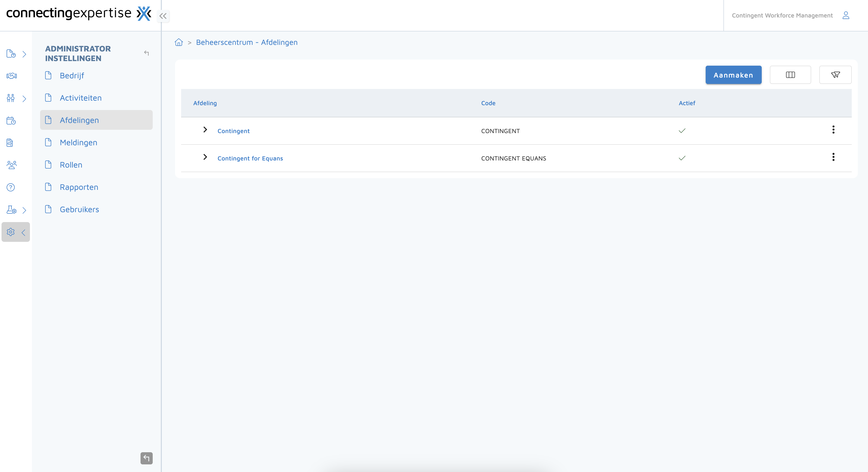Open the help question mark icon
This screenshot has height=472, width=868.
tap(10, 187)
